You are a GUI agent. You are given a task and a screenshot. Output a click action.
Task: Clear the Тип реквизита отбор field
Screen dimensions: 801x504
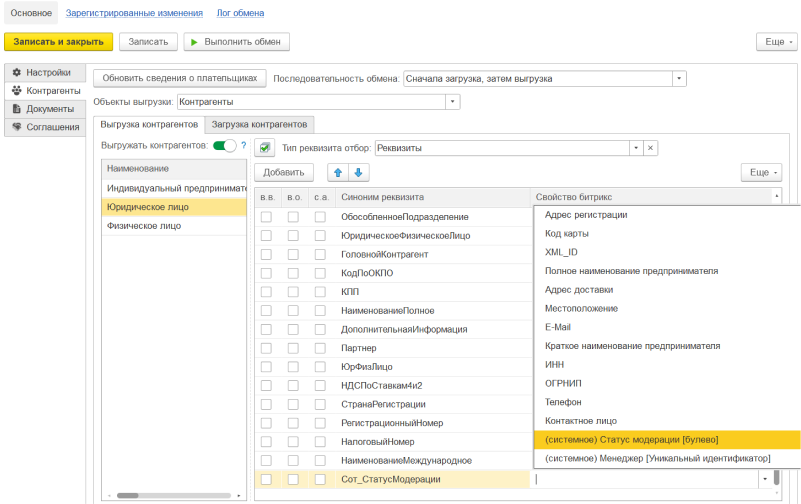coord(650,148)
